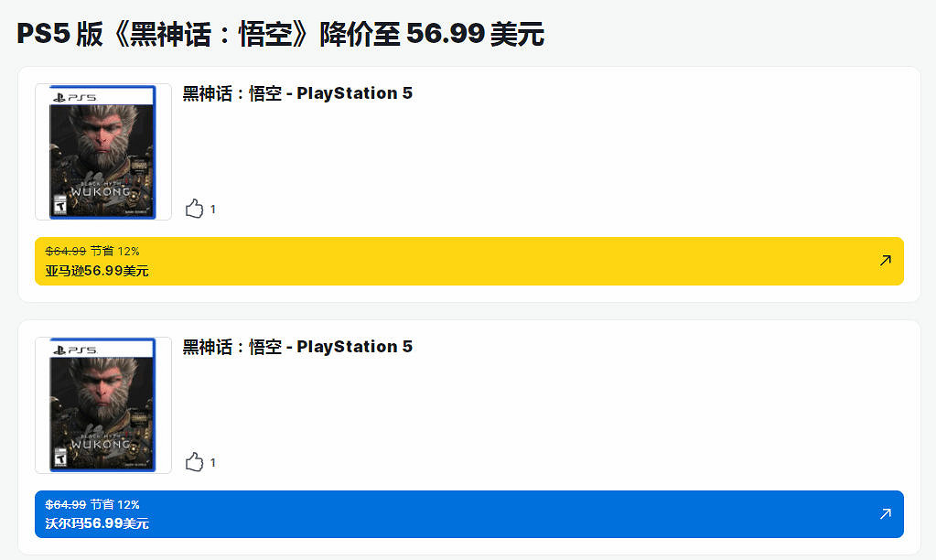
Task: Like the second Wukong listing with thumbs-up
Action: [x=194, y=462]
